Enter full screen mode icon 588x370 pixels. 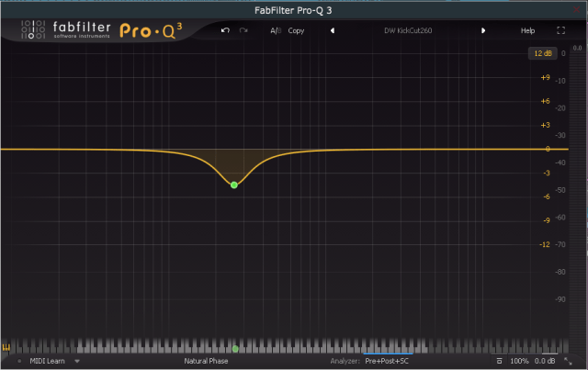click(x=560, y=30)
